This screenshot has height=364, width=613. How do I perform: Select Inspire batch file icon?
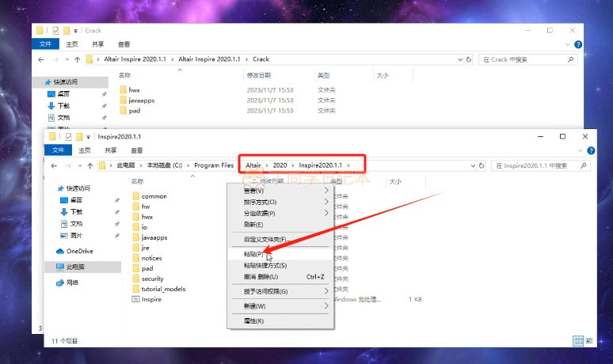[135, 299]
